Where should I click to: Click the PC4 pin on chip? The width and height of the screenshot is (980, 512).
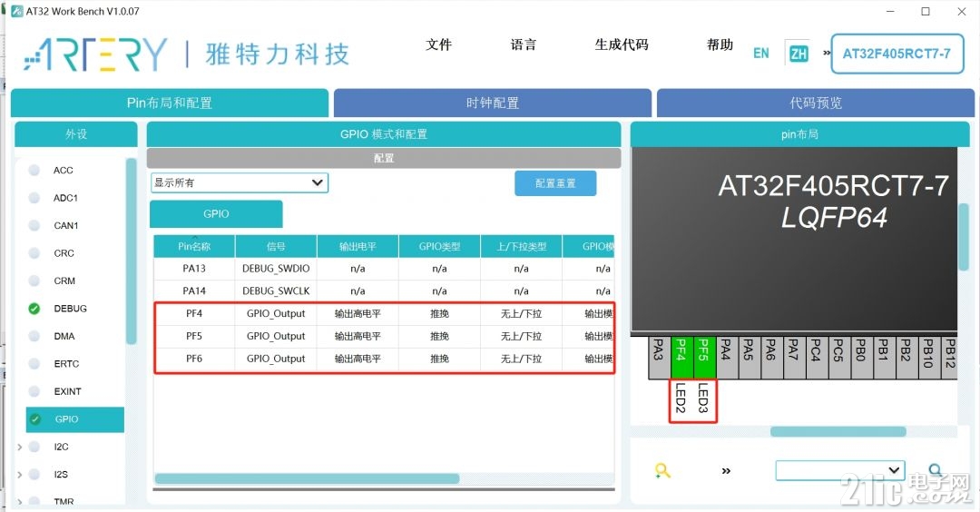817,358
